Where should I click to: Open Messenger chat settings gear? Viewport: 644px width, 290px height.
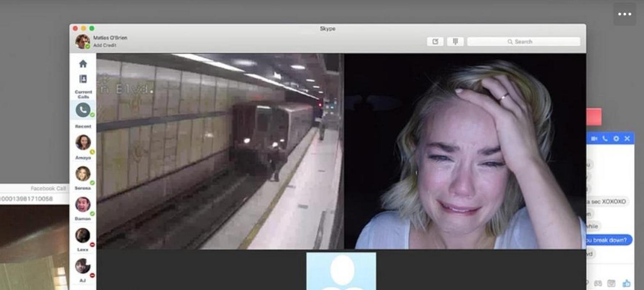click(616, 138)
